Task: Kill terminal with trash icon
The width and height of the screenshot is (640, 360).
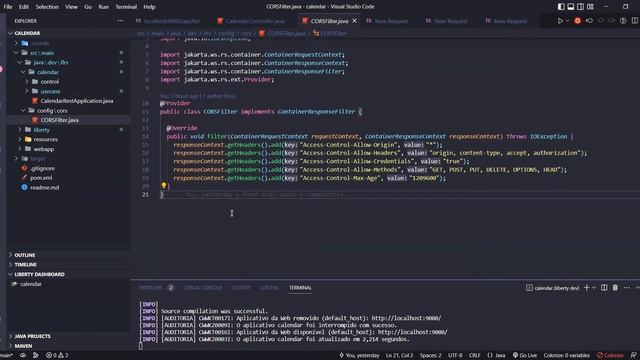Action: coord(615,288)
